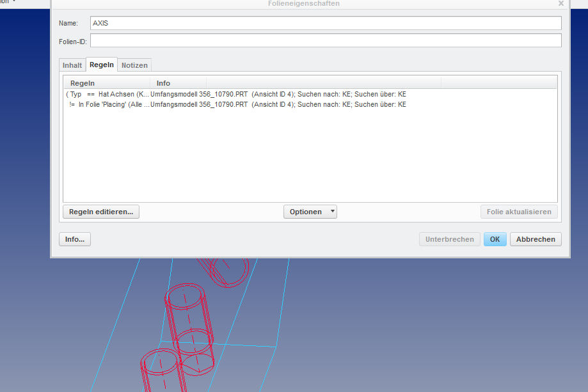Open the Optionen dropdown menu
Screen dimensions: 588x392
tap(310, 212)
